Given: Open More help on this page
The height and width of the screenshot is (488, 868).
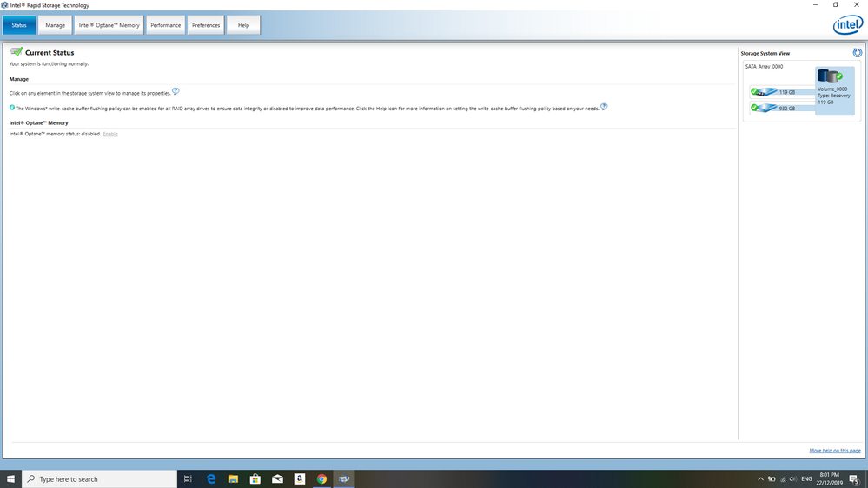Looking at the screenshot, I should click(x=835, y=451).
